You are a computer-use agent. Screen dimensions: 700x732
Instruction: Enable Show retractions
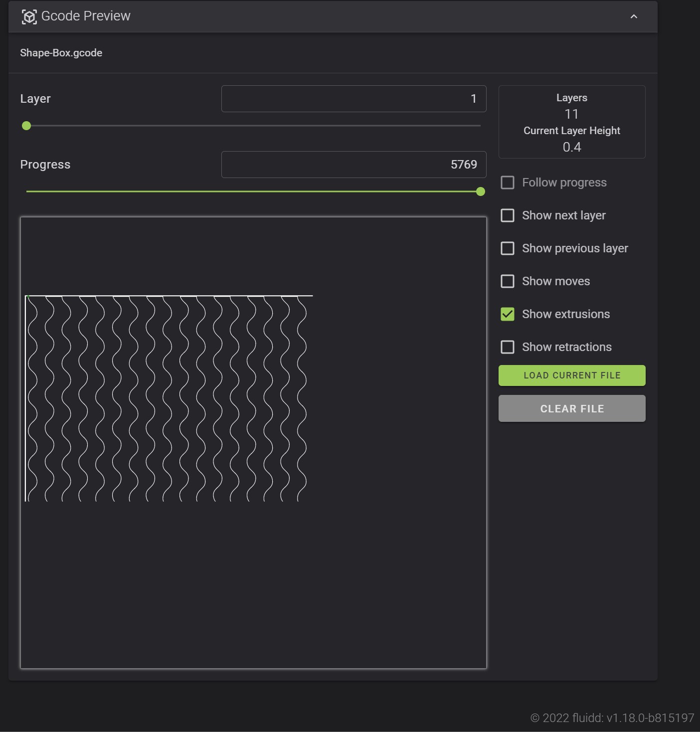(x=508, y=347)
